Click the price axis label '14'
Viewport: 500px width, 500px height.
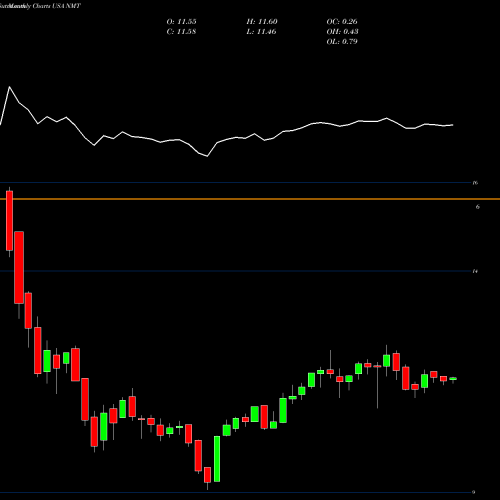coord(475,271)
